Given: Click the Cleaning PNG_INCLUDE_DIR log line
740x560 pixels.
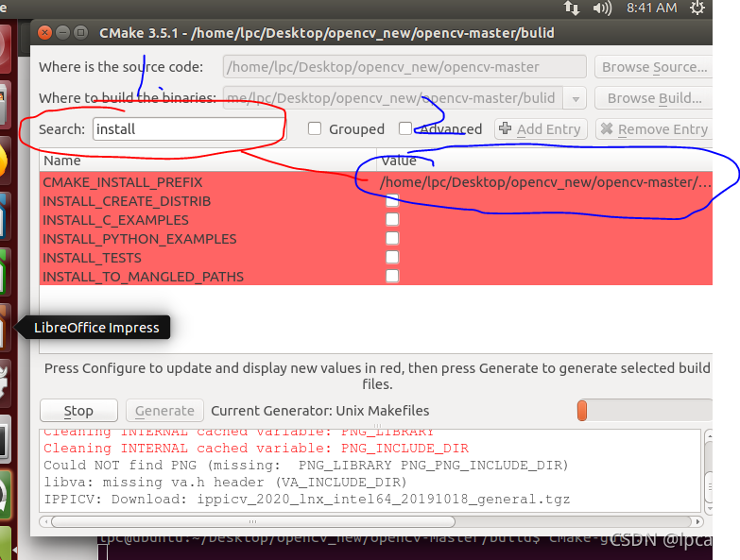Looking at the screenshot, I should [x=256, y=449].
